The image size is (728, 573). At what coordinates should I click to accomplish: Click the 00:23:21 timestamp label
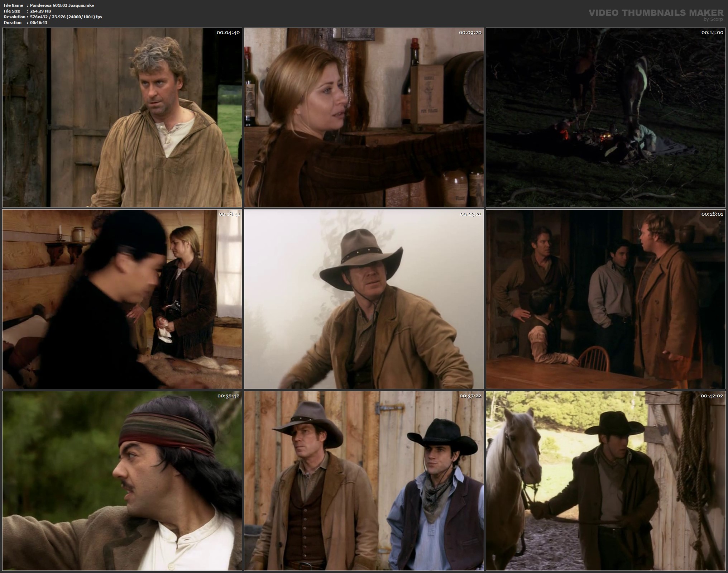pyautogui.click(x=470, y=214)
